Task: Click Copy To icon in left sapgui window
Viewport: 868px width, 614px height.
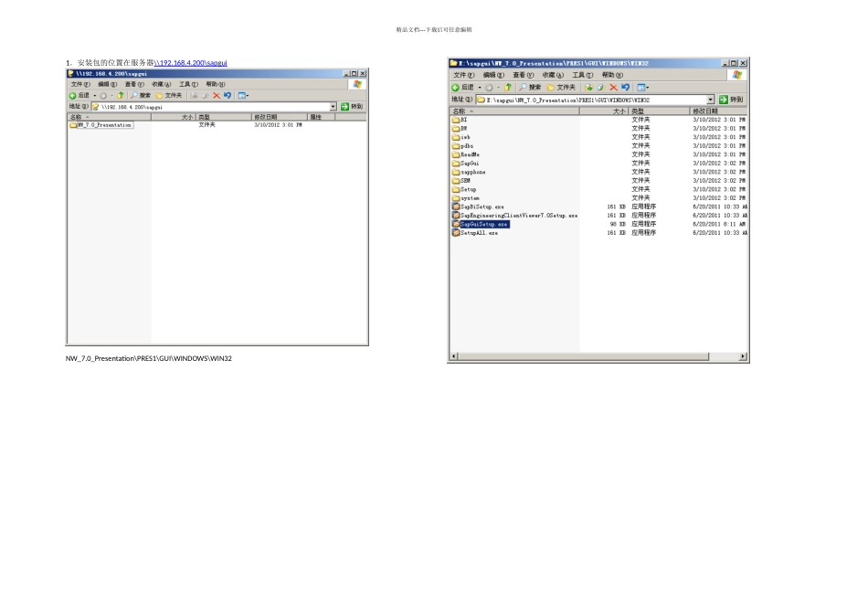Action: [x=205, y=95]
